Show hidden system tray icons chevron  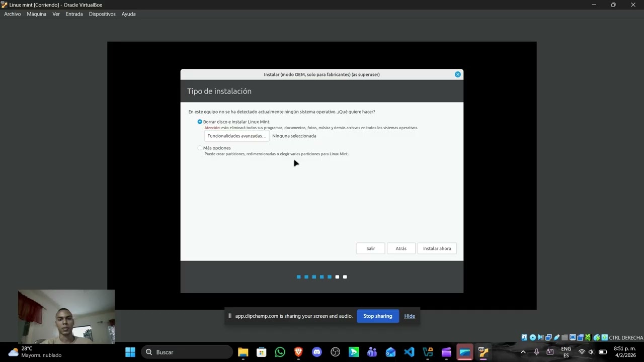(x=523, y=352)
